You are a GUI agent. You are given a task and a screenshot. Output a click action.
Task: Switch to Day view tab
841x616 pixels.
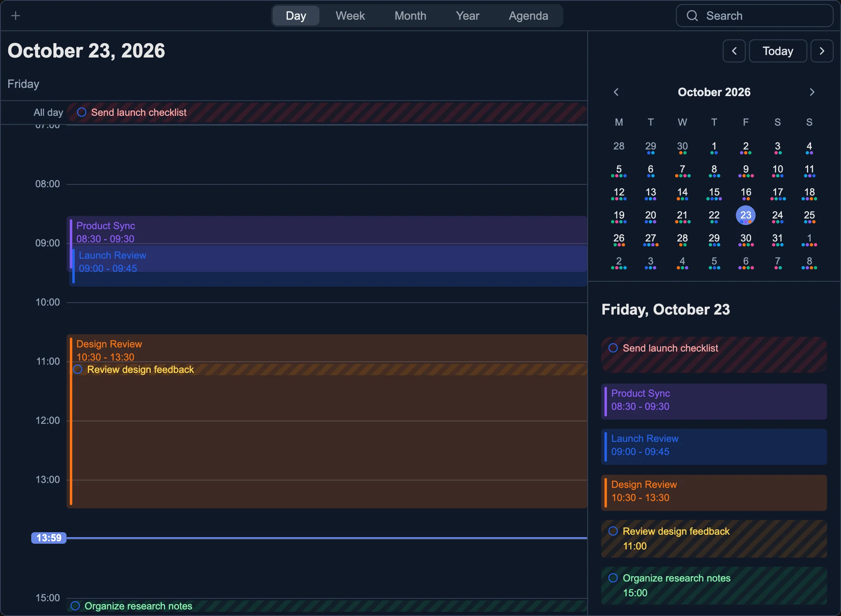click(296, 16)
